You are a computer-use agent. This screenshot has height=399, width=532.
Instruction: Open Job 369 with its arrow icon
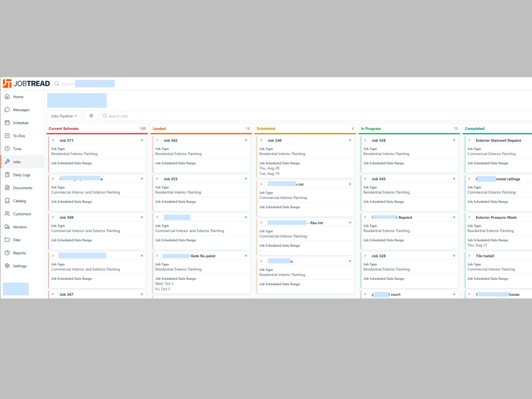tap(142, 217)
